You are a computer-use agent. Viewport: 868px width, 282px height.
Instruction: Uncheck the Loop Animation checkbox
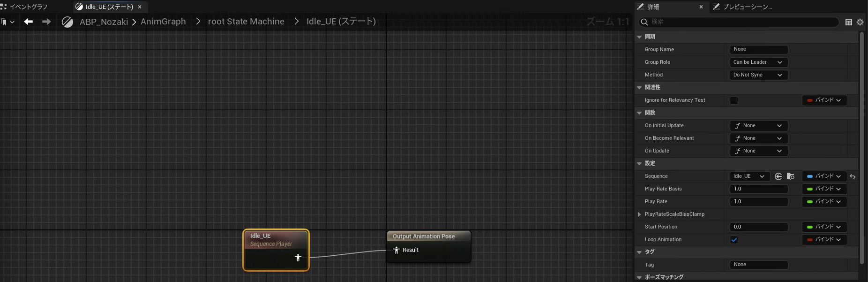click(734, 240)
